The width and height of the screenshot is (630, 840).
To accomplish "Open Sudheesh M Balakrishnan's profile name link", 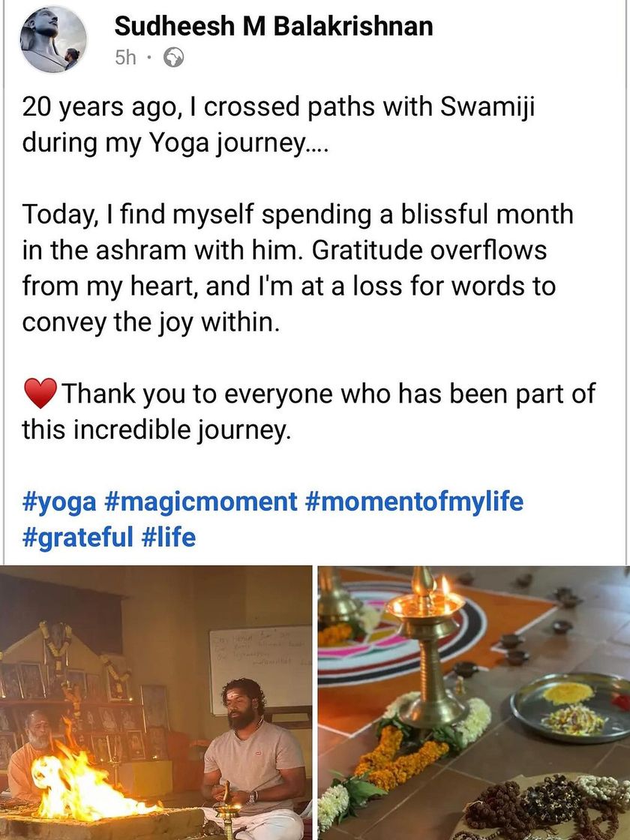I will [274, 26].
